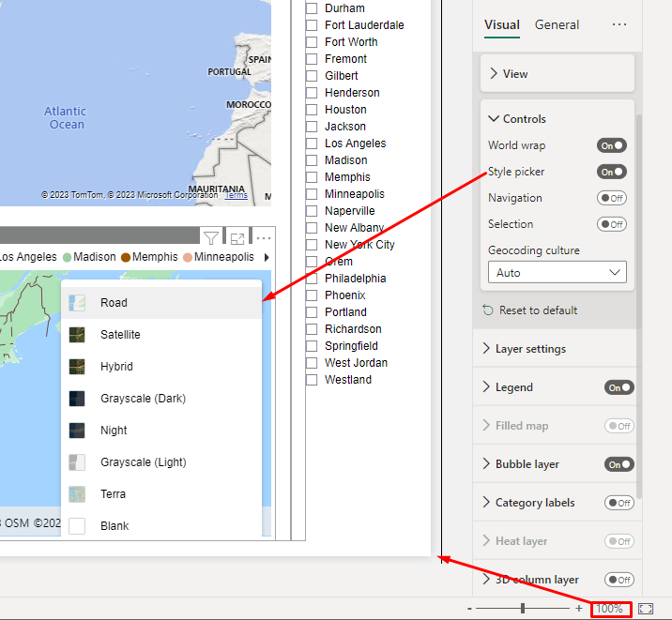Select Hybrid map style
The width and height of the screenshot is (672, 620).
coord(161,367)
